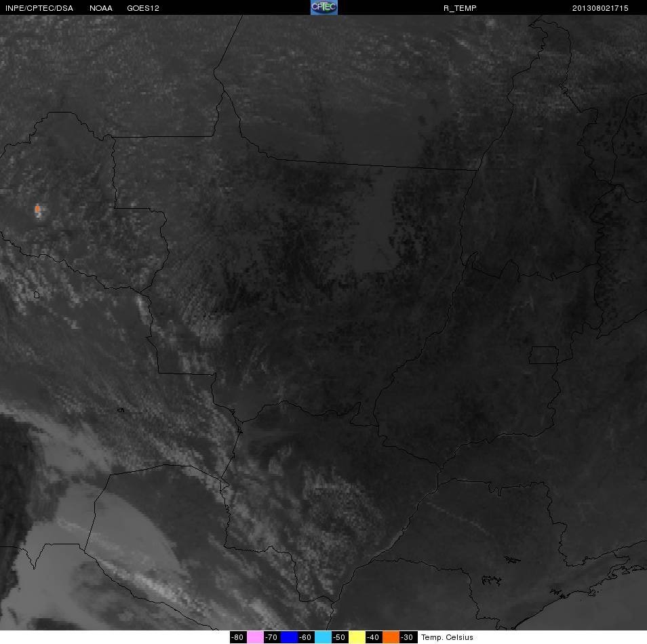
Task: Click the -60 legend value
Action: tap(305, 637)
